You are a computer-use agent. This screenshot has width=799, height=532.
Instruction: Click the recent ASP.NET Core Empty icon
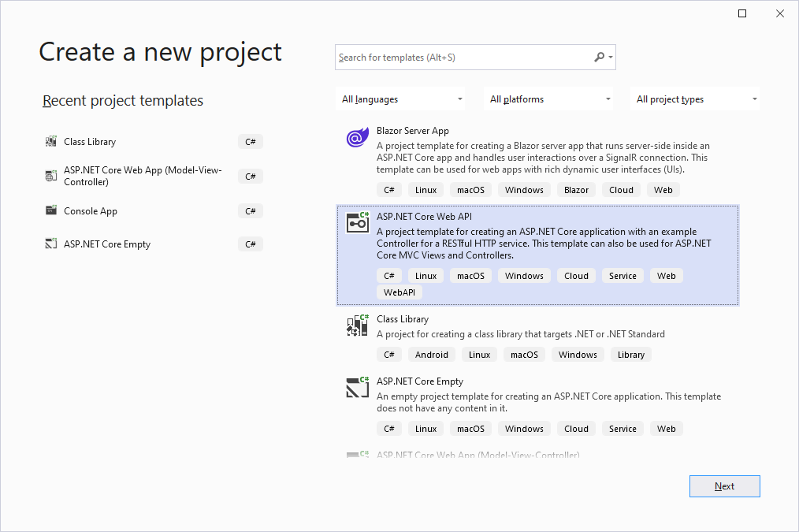[x=51, y=244]
